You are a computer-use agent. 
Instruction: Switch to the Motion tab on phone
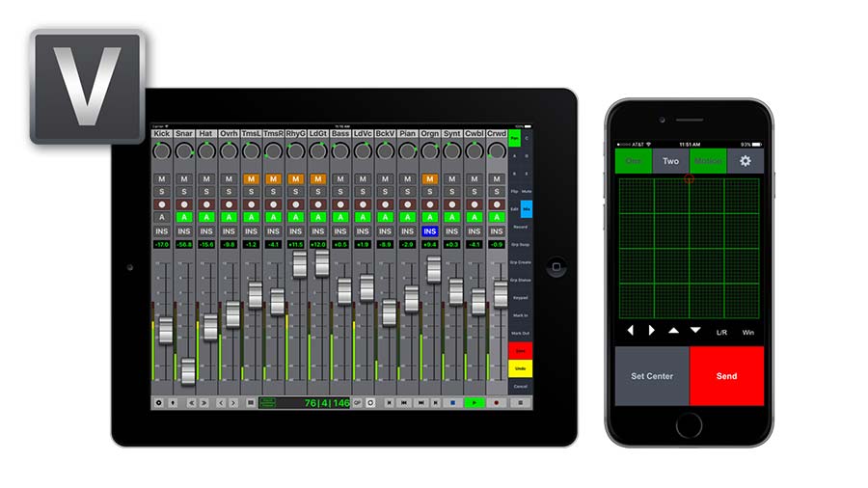coord(708,161)
